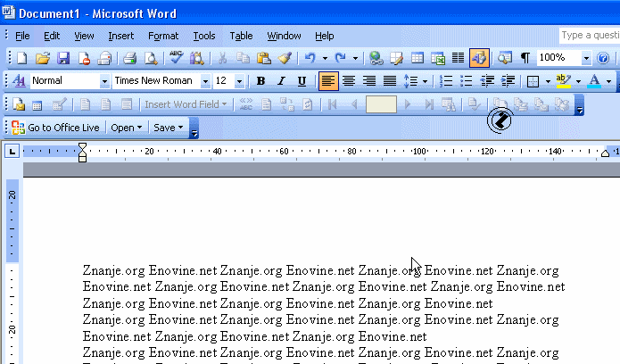Open Styles and Formatting pane

click(19, 81)
